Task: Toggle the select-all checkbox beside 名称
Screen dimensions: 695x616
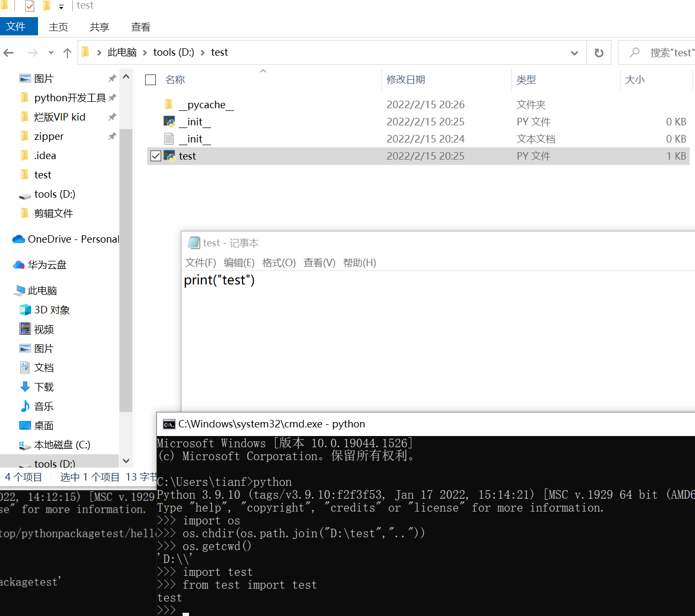Action: click(150, 80)
